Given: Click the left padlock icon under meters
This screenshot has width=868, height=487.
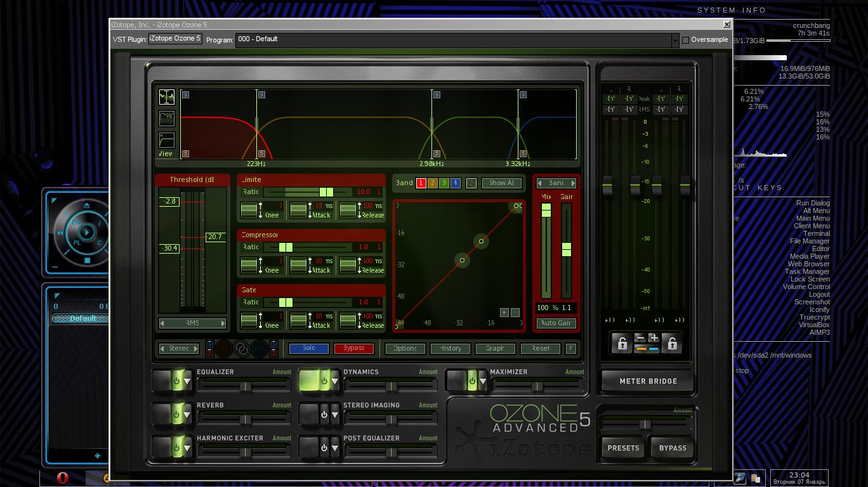Looking at the screenshot, I should coord(622,343).
